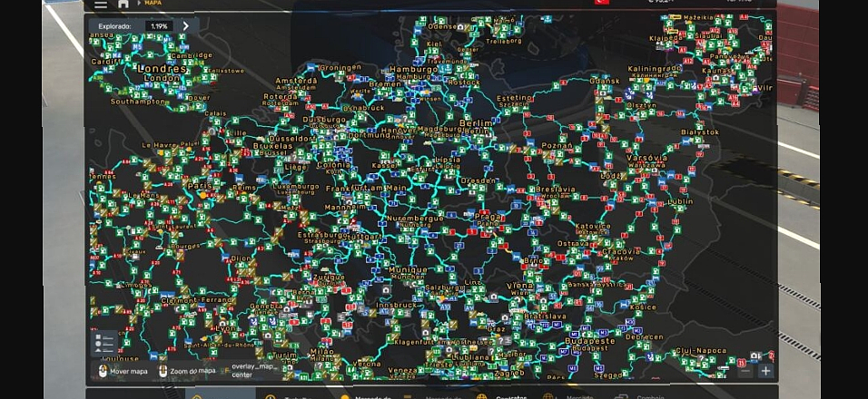Select the Poznań city label

557,145
